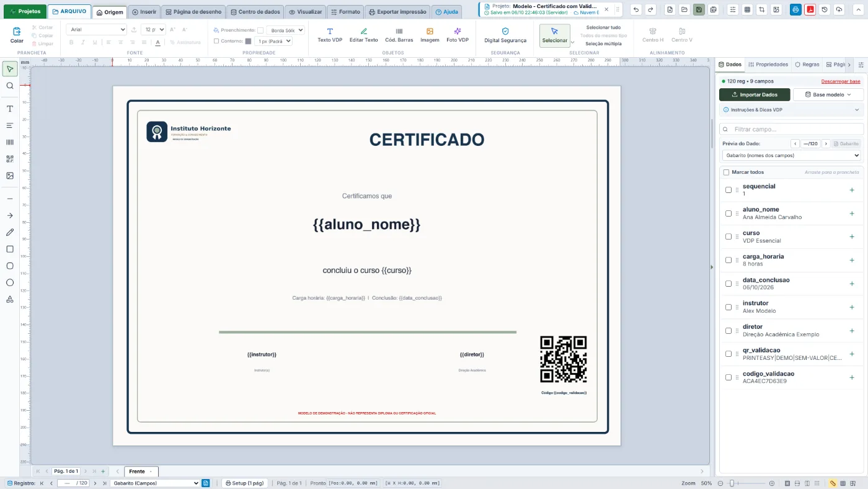Click the Setup (1 pág) button
868x489 pixels.
(x=244, y=483)
